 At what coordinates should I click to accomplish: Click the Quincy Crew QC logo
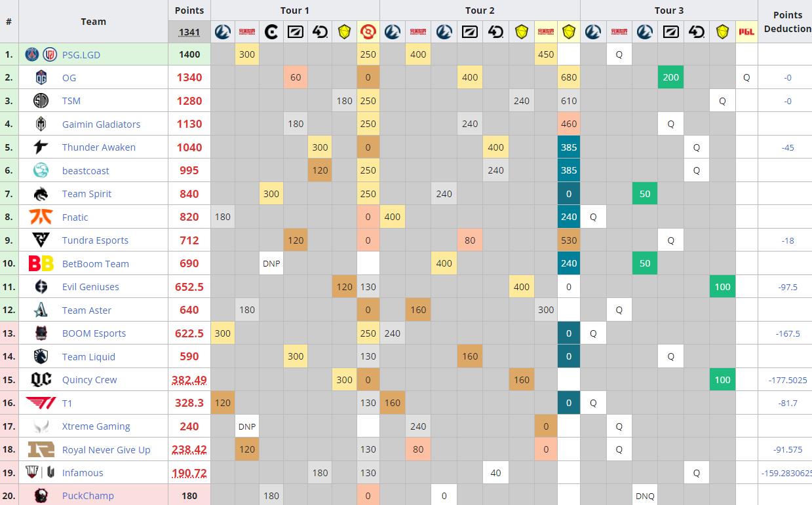click(x=41, y=380)
